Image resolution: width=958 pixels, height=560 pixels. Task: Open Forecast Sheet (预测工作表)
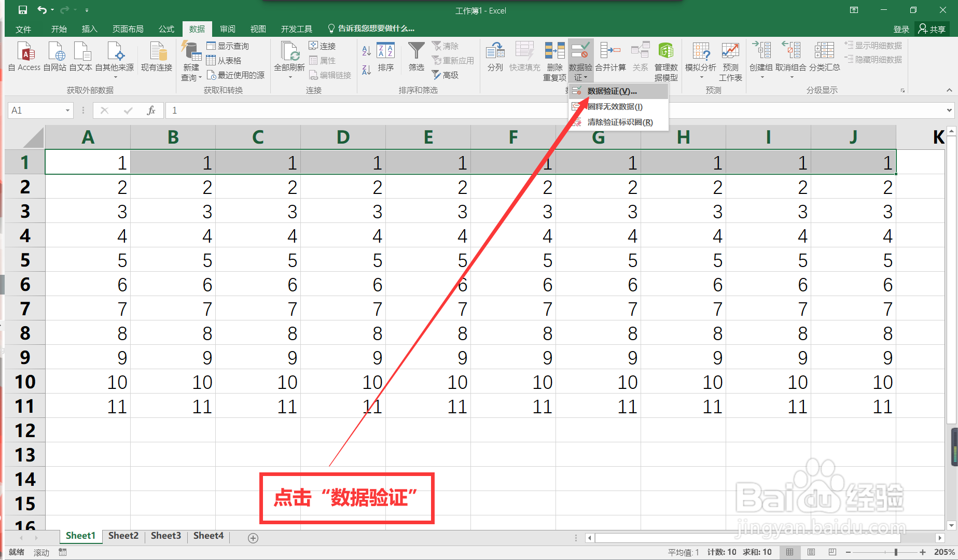(x=730, y=57)
